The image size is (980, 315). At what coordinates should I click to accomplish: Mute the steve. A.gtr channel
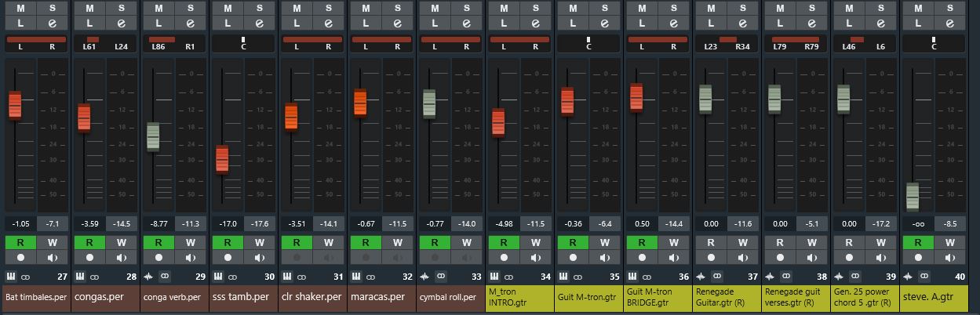(x=918, y=8)
